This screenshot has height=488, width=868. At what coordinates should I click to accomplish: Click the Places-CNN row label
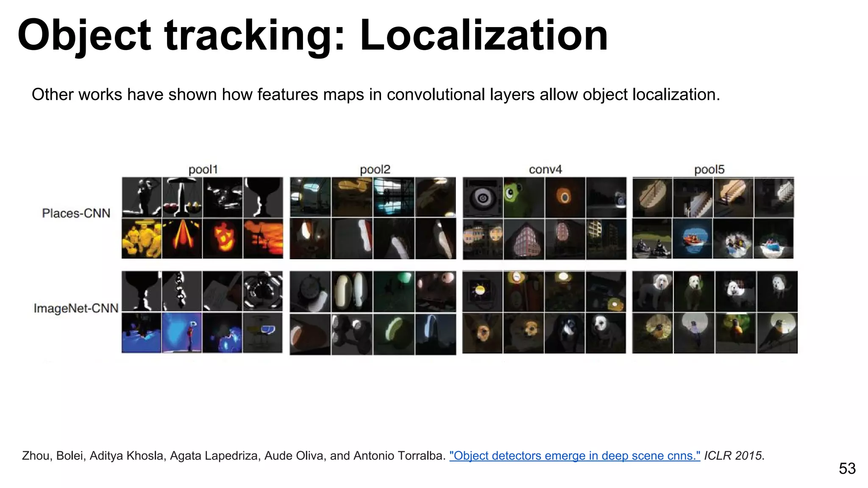(x=76, y=213)
